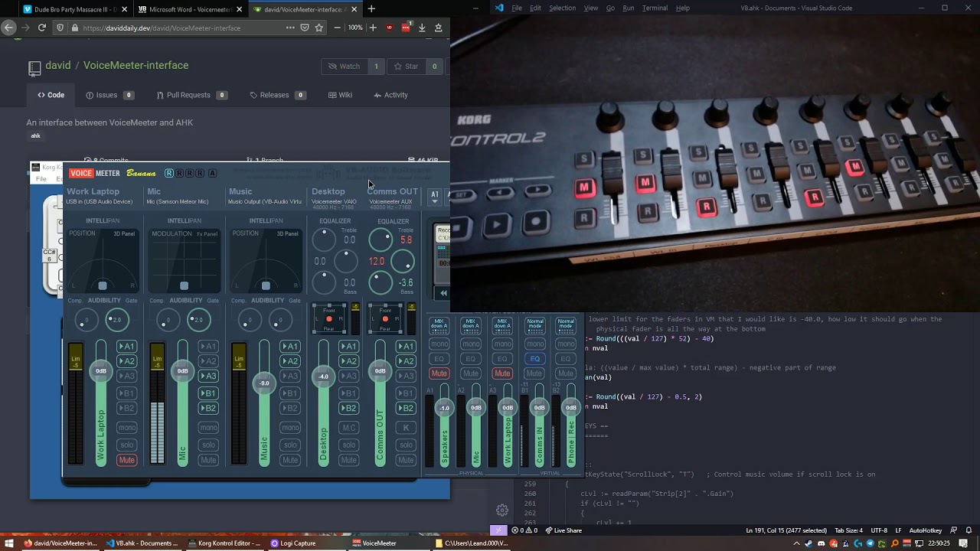Zoom out the browser page
The width and height of the screenshot is (980, 551).
pos(338,28)
